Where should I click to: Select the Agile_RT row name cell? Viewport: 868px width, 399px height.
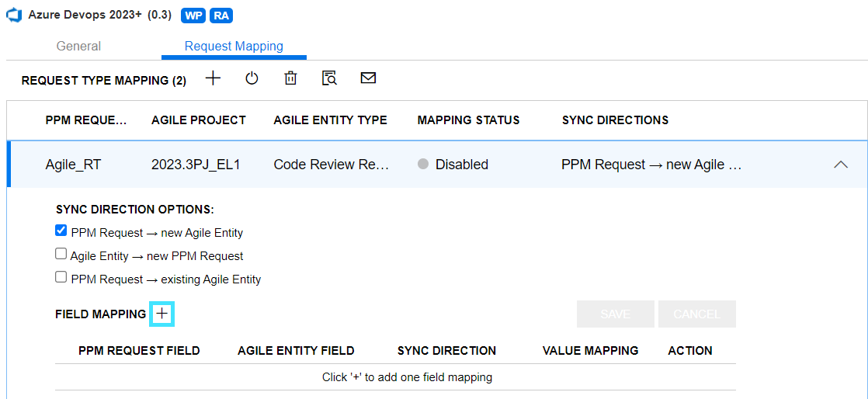(73, 165)
